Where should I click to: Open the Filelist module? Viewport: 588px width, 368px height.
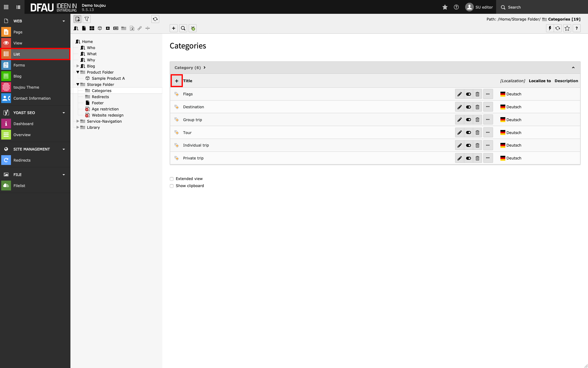click(x=19, y=186)
